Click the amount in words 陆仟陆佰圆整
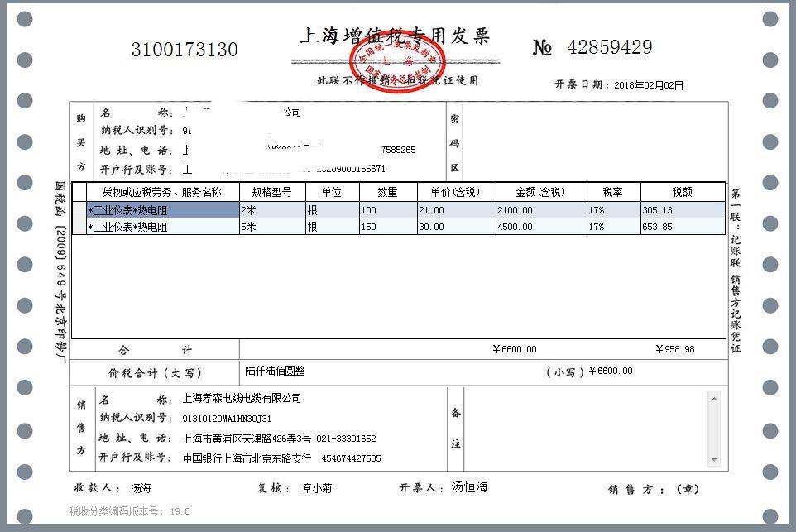This screenshot has height=532, width=796. click(x=275, y=371)
